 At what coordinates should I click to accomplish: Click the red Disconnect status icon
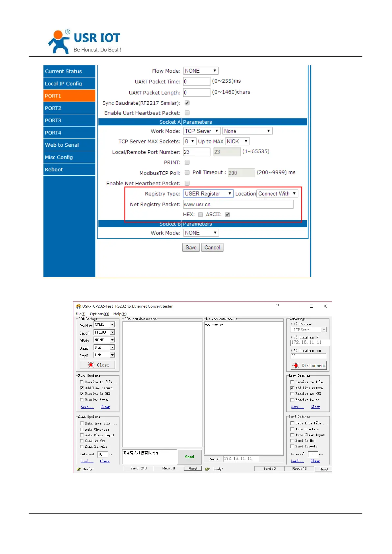(296, 365)
